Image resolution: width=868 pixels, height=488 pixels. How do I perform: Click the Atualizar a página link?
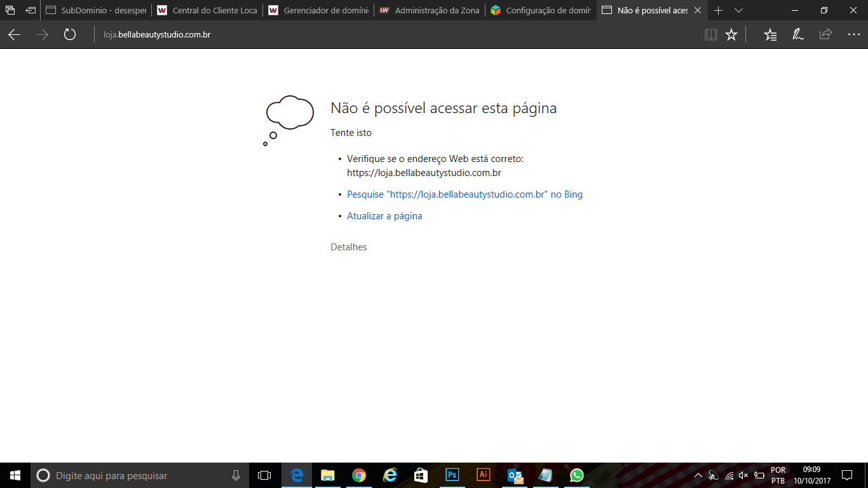384,216
